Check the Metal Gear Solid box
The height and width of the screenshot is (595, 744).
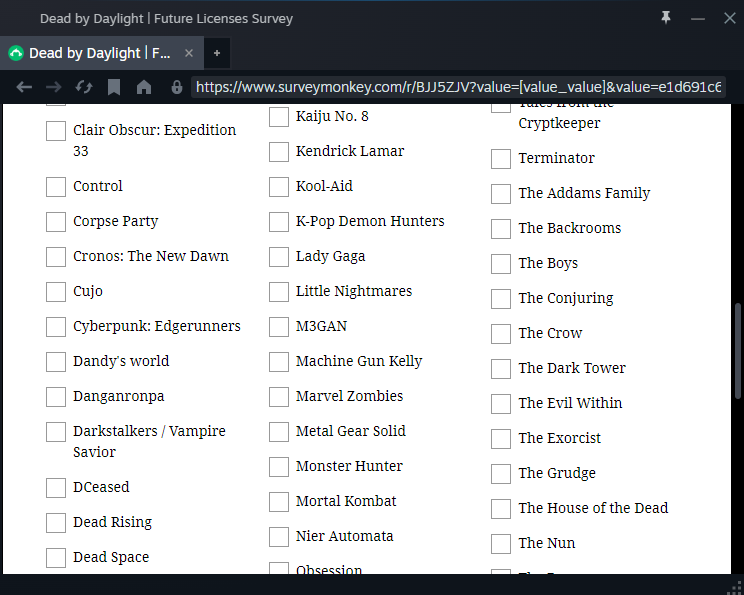279,432
